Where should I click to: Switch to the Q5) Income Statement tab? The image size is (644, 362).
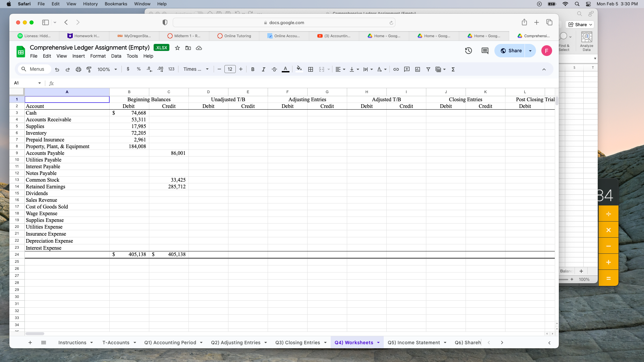tap(414, 342)
